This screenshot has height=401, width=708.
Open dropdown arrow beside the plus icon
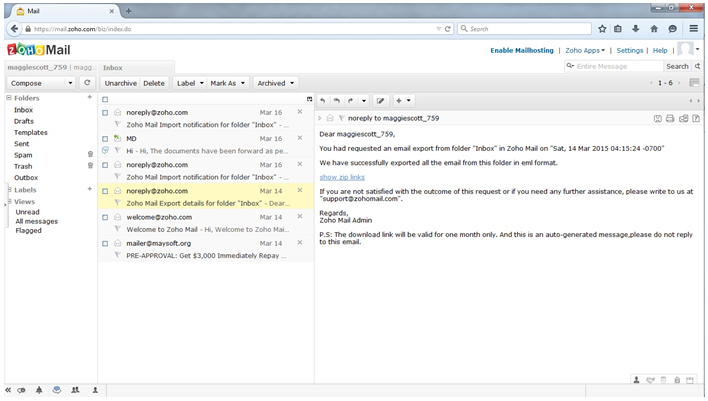click(409, 101)
